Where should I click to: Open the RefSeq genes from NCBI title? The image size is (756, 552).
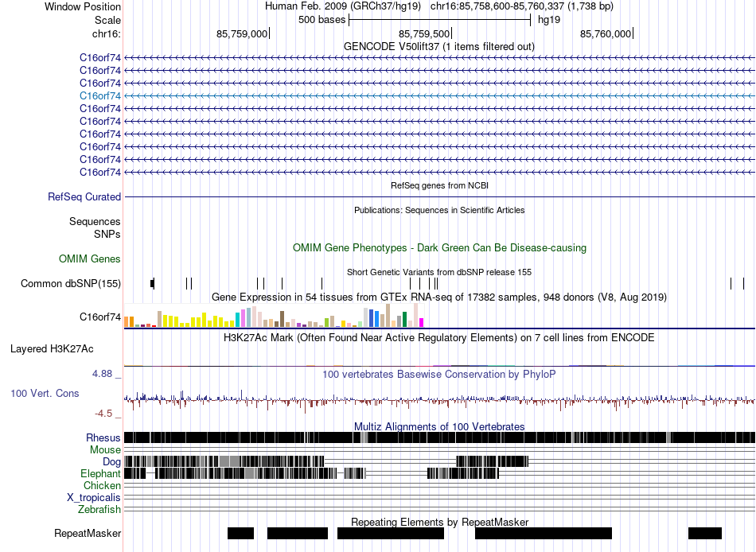pos(439,185)
